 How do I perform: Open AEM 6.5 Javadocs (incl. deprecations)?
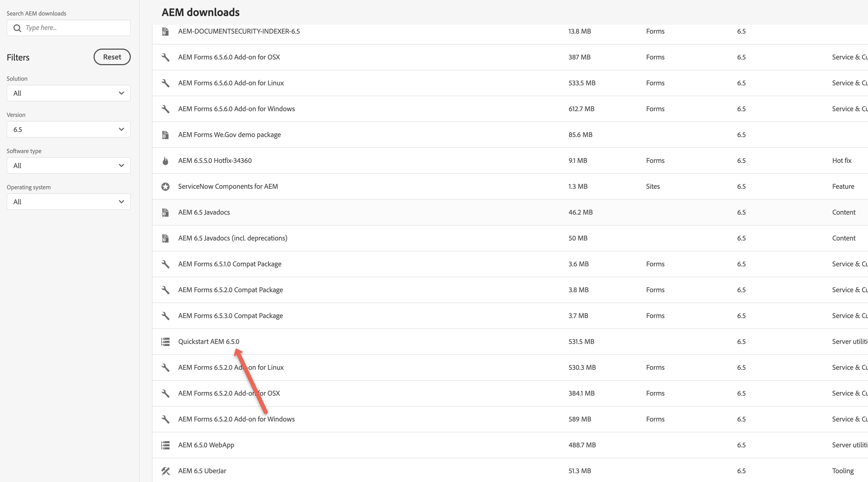point(232,238)
